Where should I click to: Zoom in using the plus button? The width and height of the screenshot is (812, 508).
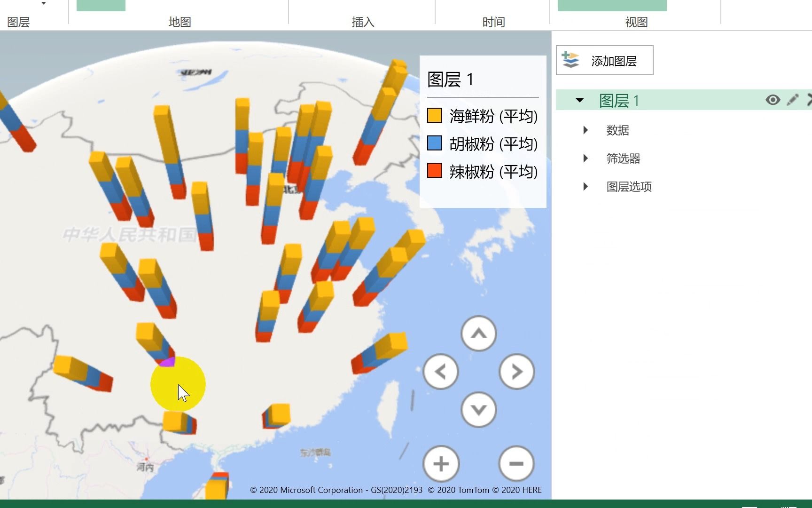click(441, 464)
